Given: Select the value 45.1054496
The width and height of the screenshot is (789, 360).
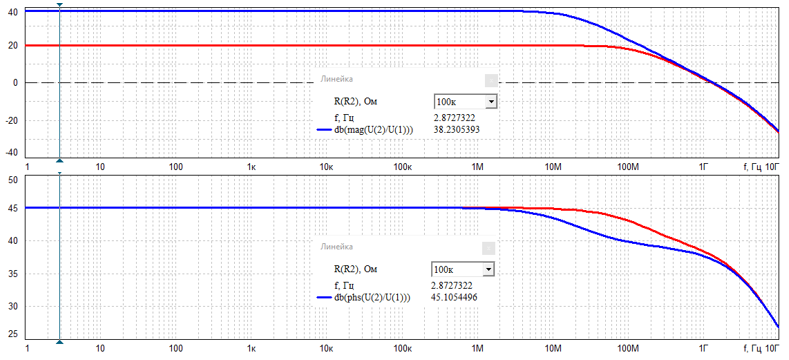Looking at the screenshot, I should [454, 298].
